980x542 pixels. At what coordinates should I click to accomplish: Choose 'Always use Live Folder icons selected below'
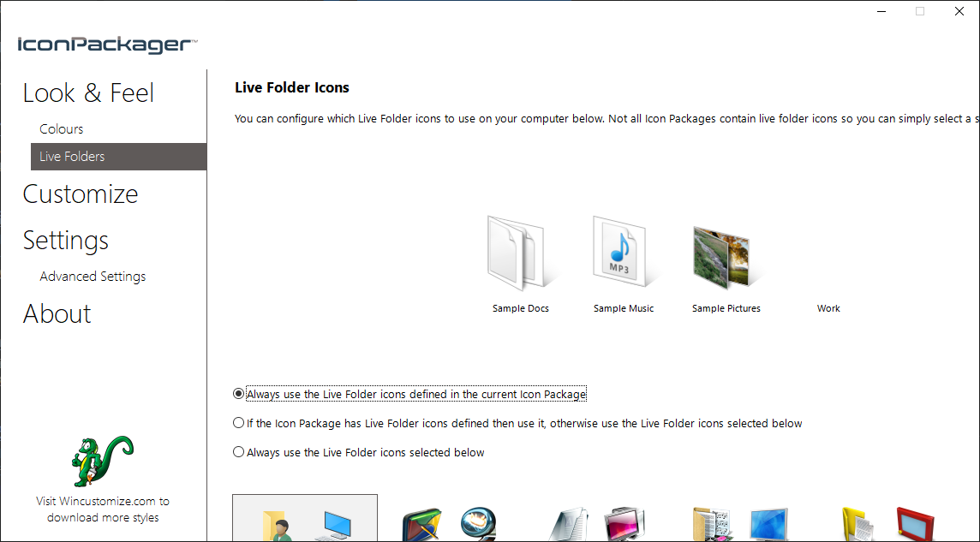[239, 452]
